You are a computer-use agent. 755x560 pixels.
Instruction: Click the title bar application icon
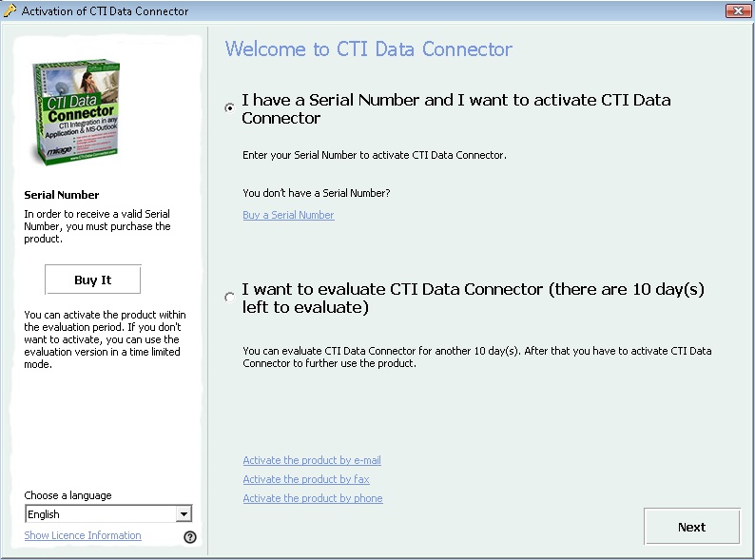click(10, 11)
